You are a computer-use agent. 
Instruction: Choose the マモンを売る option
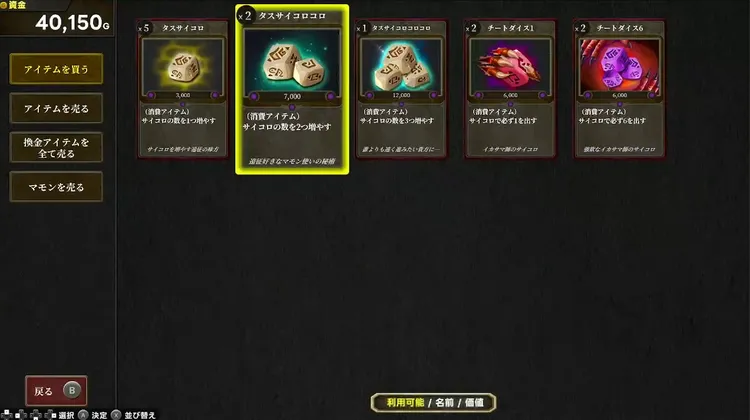[x=56, y=187]
